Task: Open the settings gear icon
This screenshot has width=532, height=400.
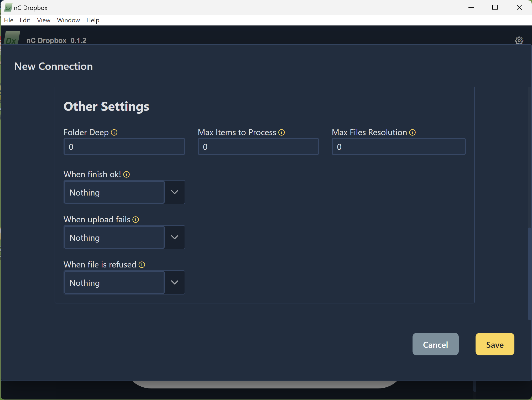Action: (519, 40)
